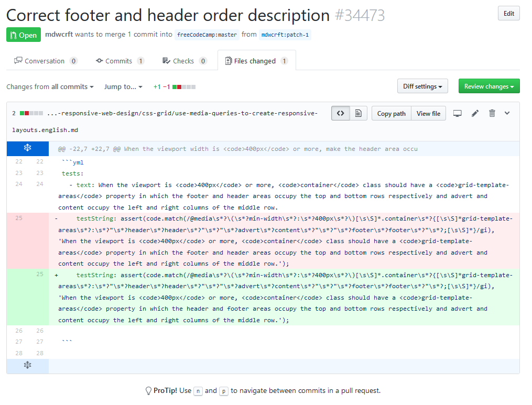Select the Files changed tab
The width and height of the screenshot is (532, 405).
coord(257,61)
